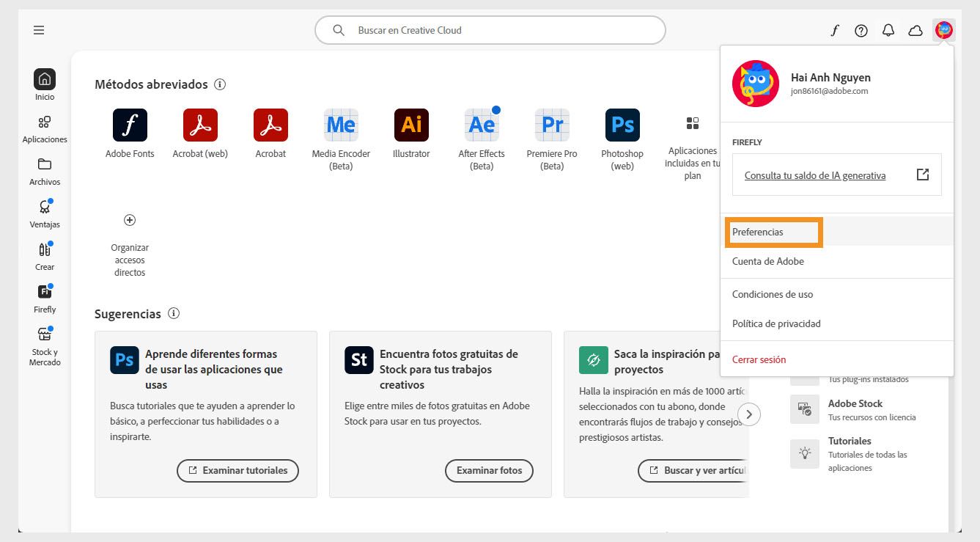The image size is (980, 542).
Task: Click email jon86161@adobe.com
Action: pos(829,91)
